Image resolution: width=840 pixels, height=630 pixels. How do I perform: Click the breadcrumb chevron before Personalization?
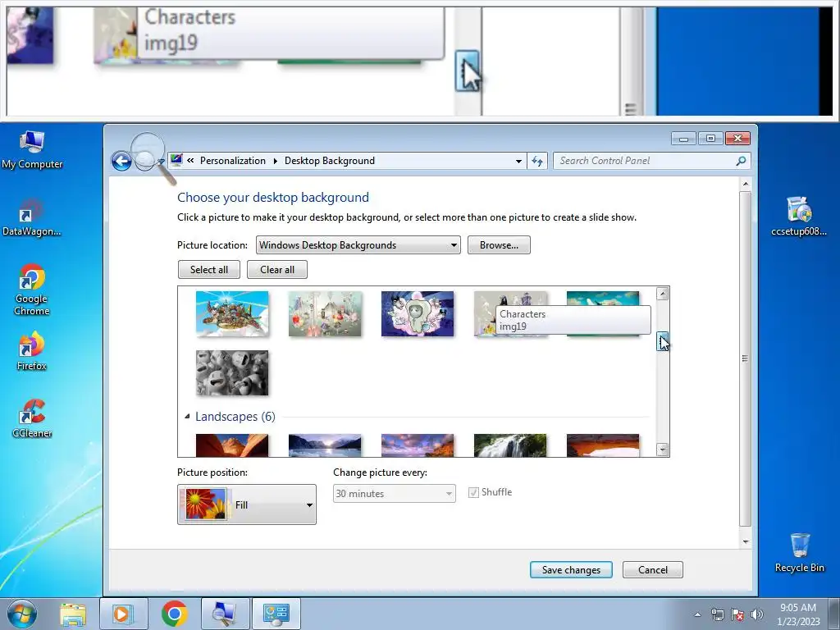(x=190, y=161)
